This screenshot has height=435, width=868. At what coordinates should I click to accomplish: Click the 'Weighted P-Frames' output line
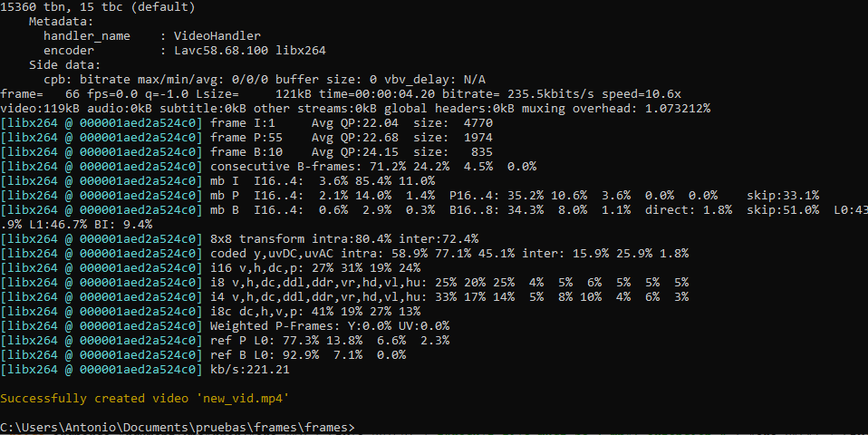[x=225, y=325]
